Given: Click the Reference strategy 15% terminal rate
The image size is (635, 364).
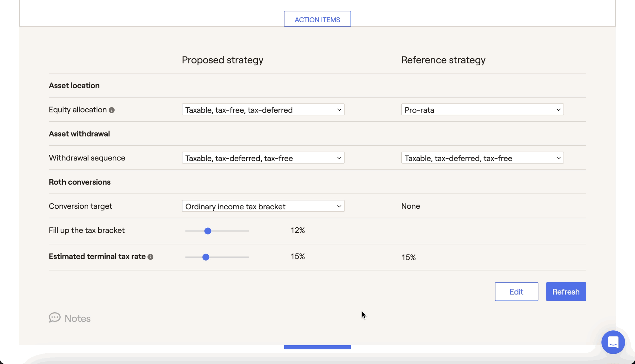Looking at the screenshot, I should coord(408,257).
